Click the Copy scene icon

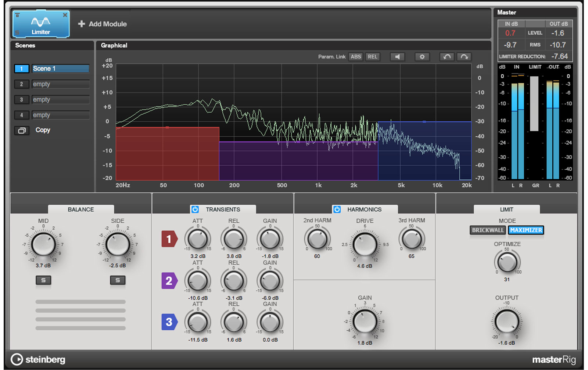click(22, 130)
